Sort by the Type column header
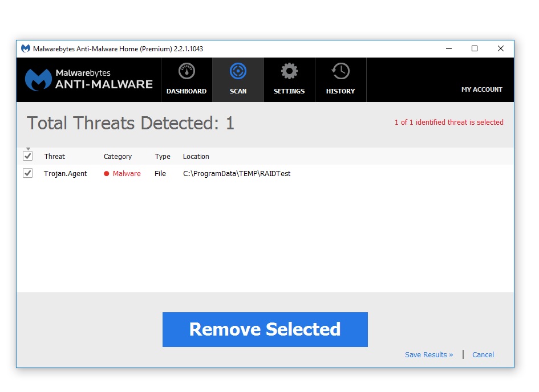Viewport: 539px width, 392px height. pyautogui.click(x=163, y=157)
